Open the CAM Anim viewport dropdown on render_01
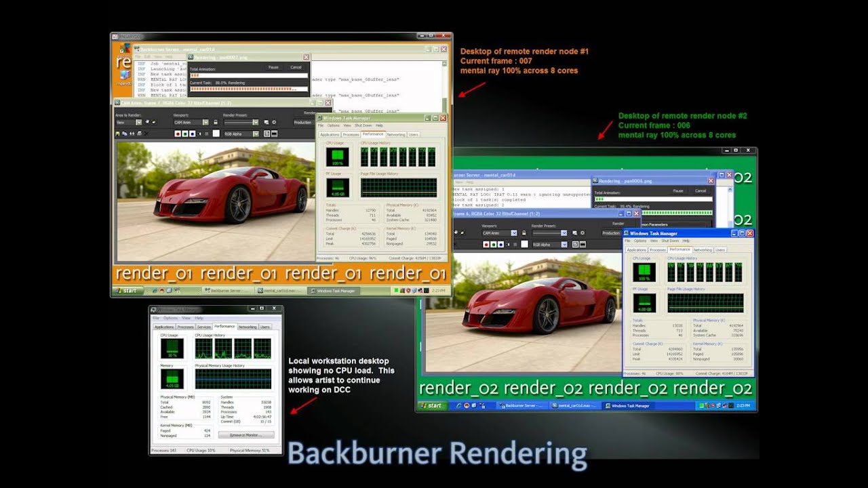 pos(191,123)
